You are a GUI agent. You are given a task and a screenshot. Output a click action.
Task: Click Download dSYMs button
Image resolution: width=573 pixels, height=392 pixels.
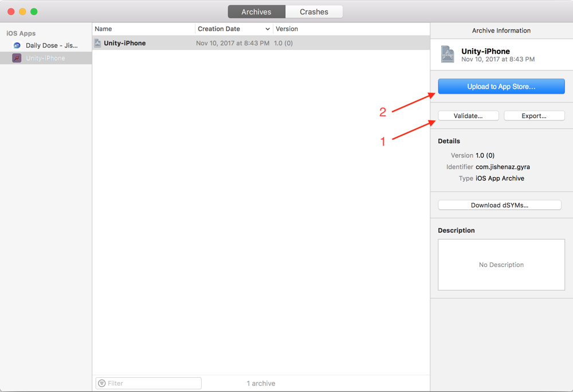(500, 205)
